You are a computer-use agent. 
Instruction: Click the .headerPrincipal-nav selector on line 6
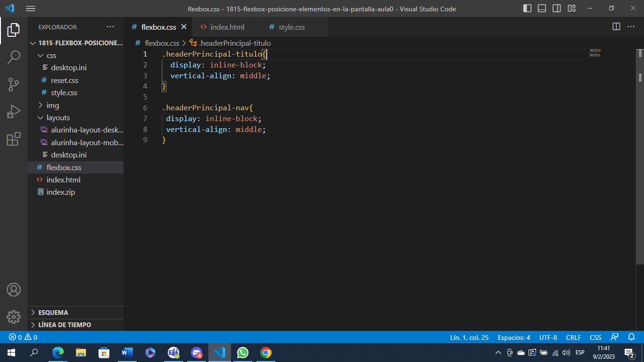(x=206, y=107)
